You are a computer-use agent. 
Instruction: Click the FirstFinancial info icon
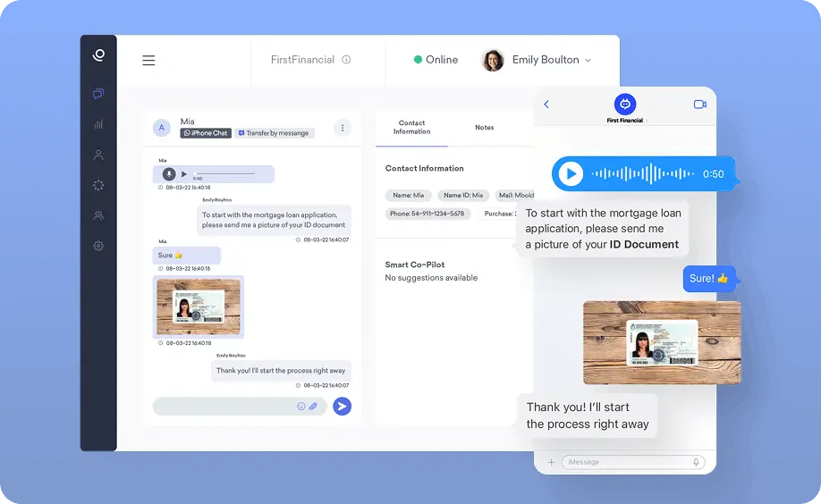pyautogui.click(x=346, y=60)
